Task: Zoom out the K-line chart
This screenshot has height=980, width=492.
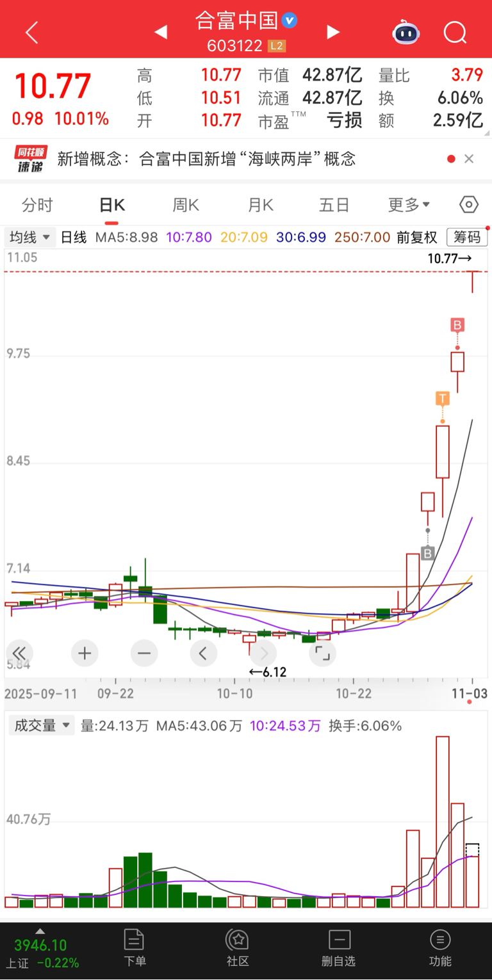Action: click(x=144, y=654)
